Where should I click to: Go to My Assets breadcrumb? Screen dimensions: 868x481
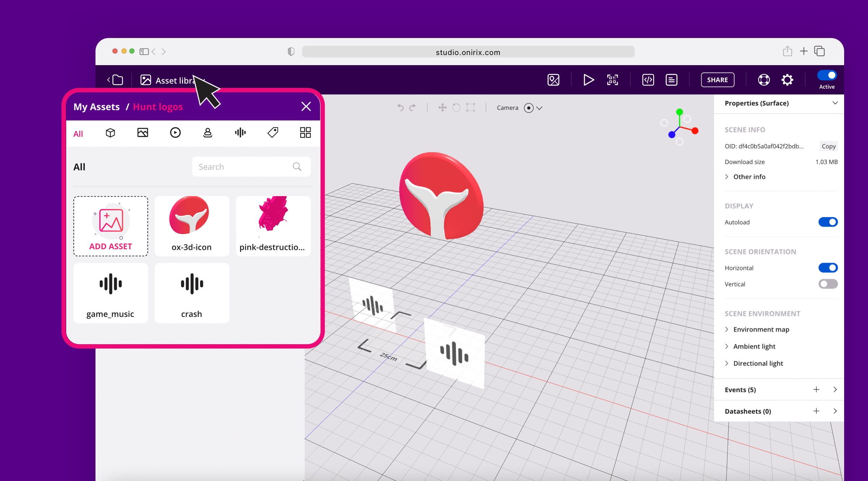[x=97, y=107]
